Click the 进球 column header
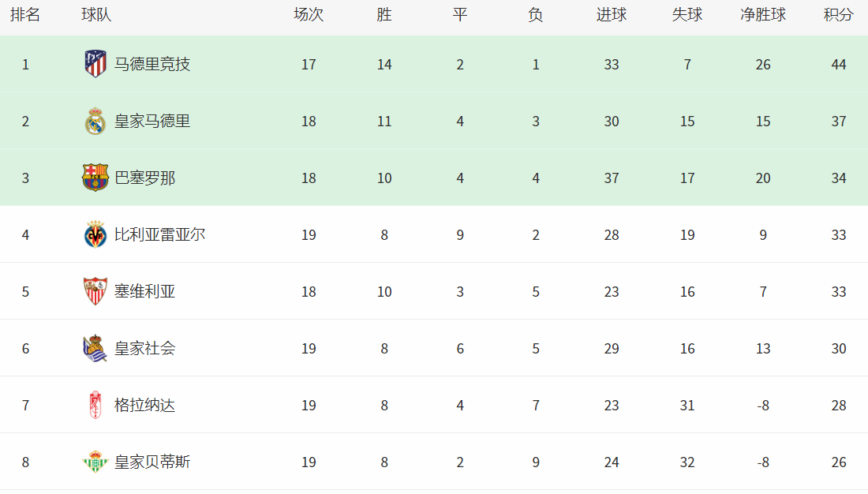868x494 pixels. 611,15
